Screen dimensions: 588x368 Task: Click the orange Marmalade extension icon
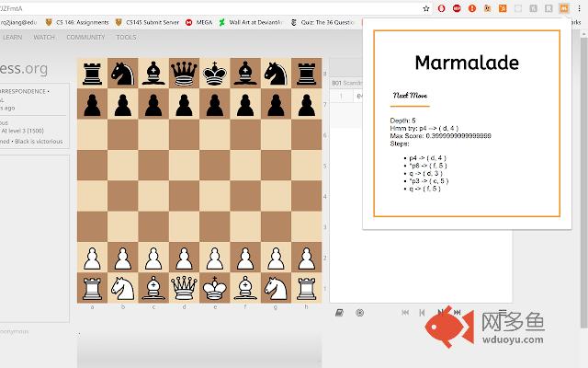pos(564,8)
